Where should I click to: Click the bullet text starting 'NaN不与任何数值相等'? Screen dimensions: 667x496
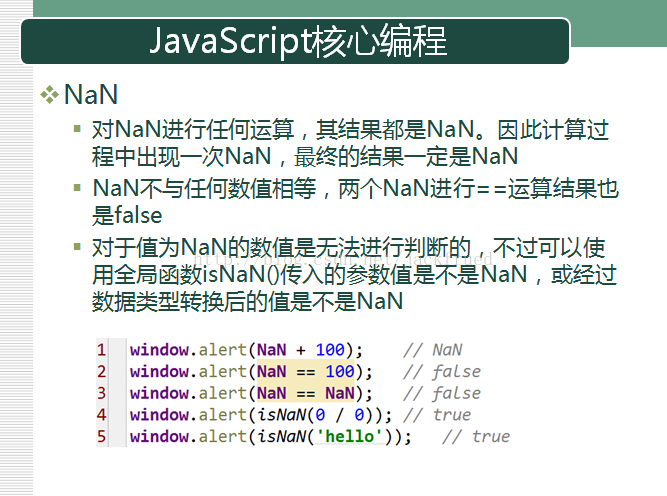pos(355,202)
